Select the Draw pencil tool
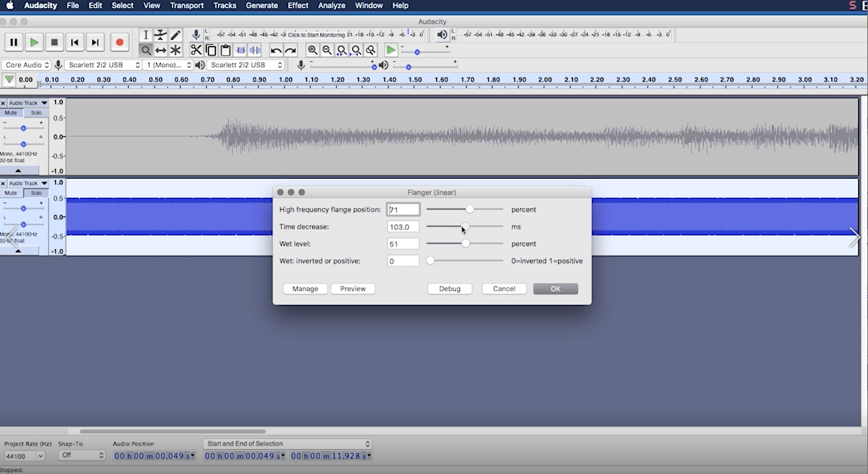 pos(175,35)
